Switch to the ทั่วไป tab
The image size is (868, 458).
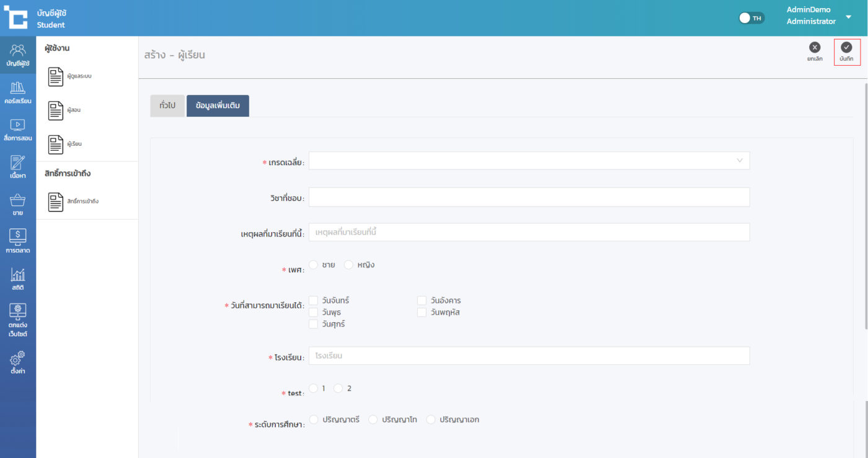click(x=167, y=106)
